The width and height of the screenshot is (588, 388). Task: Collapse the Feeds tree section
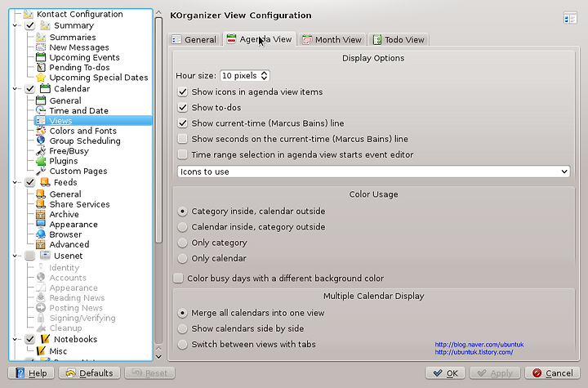(15, 182)
